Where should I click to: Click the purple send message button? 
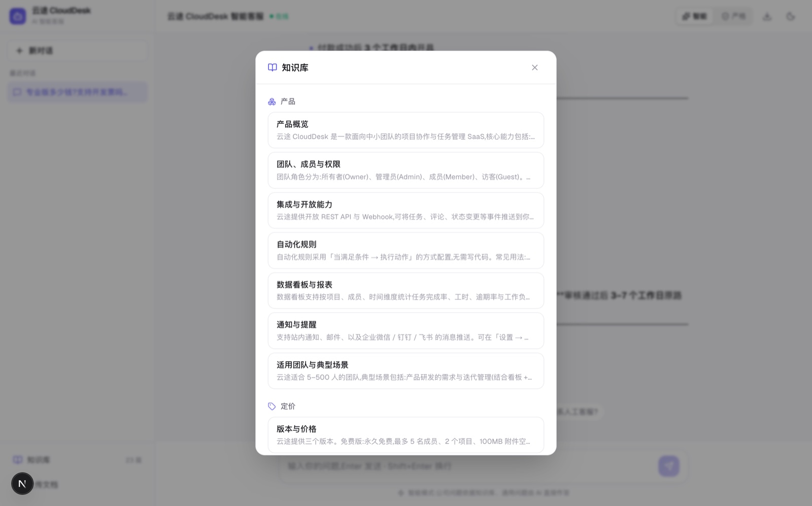(x=669, y=466)
